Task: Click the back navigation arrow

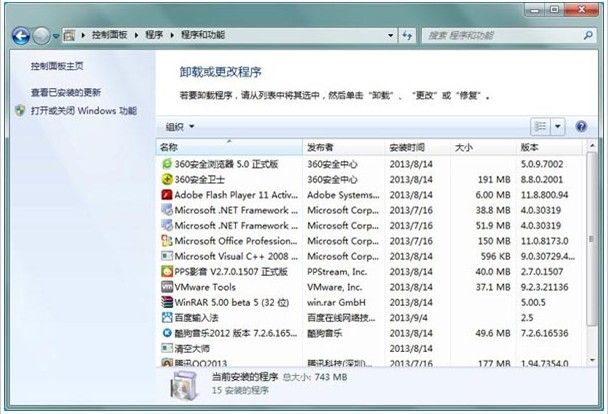Action: (x=21, y=36)
